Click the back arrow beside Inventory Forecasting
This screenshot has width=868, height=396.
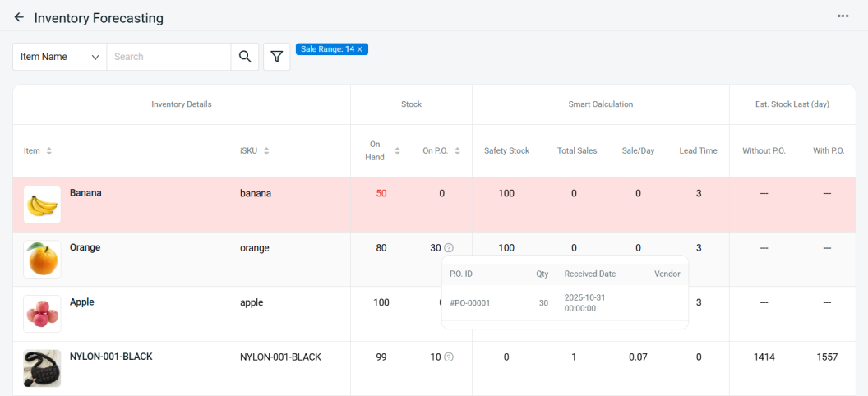click(19, 17)
